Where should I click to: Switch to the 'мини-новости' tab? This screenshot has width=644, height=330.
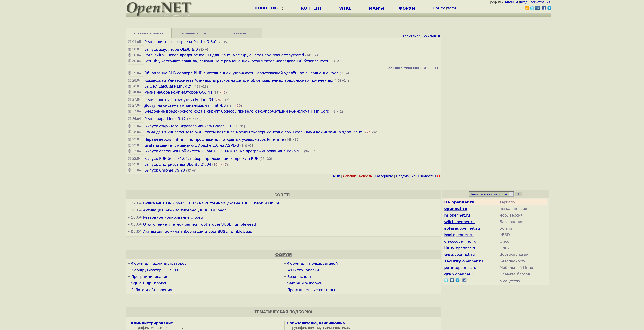coord(194,33)
